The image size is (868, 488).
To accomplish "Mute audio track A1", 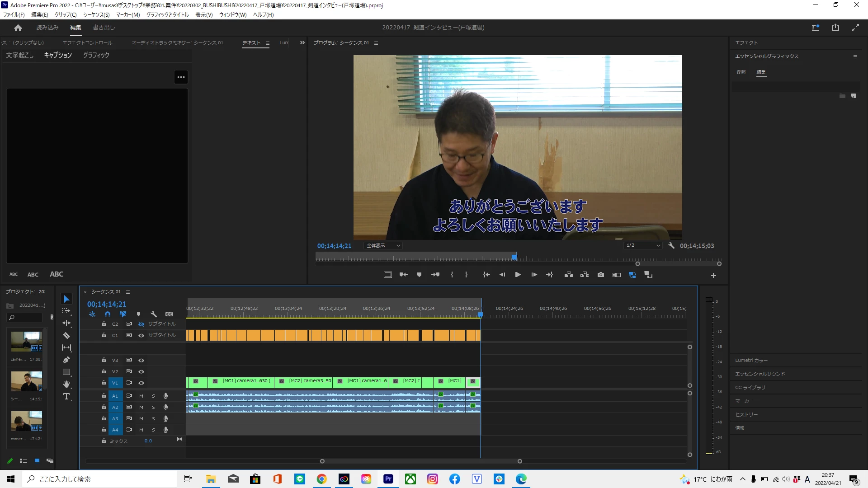I will [x=141, y=396].
